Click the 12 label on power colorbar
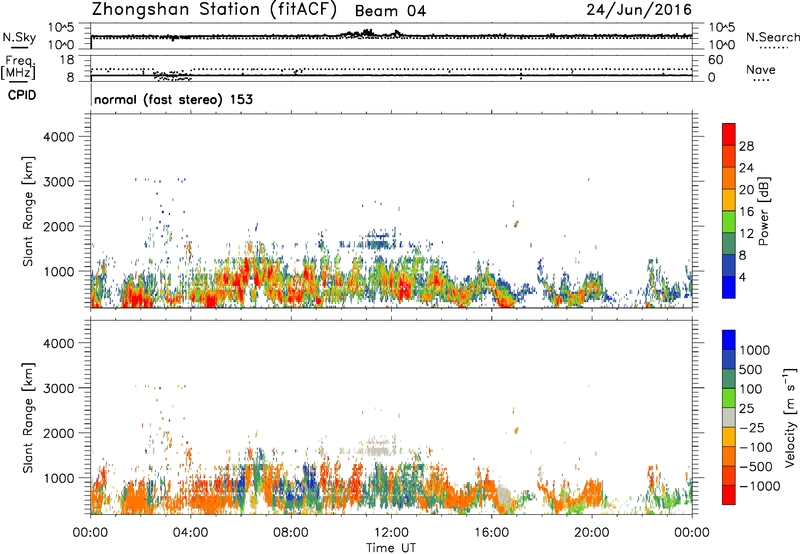Screen dimensions: 800x554 pos(746,234)
